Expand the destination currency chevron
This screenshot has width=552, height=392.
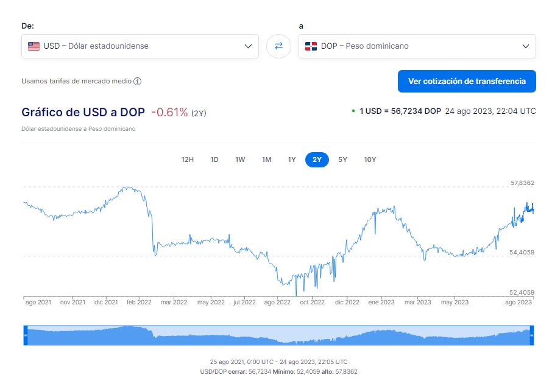526,46
